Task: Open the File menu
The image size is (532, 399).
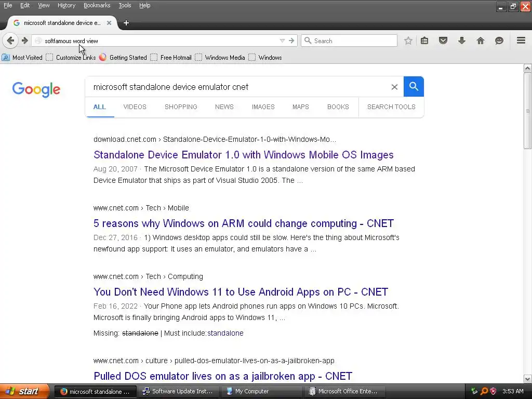Action: pos(8,5)
